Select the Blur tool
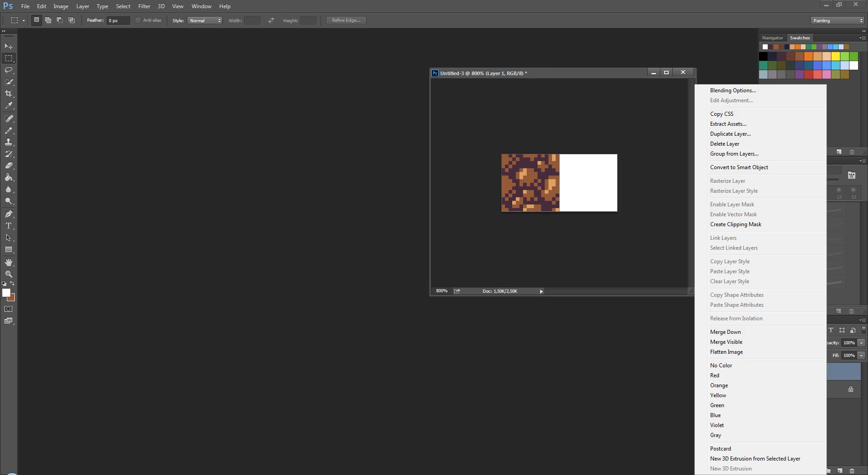Image resolution: width=868 pixels, height=475 pixels. 9,189
